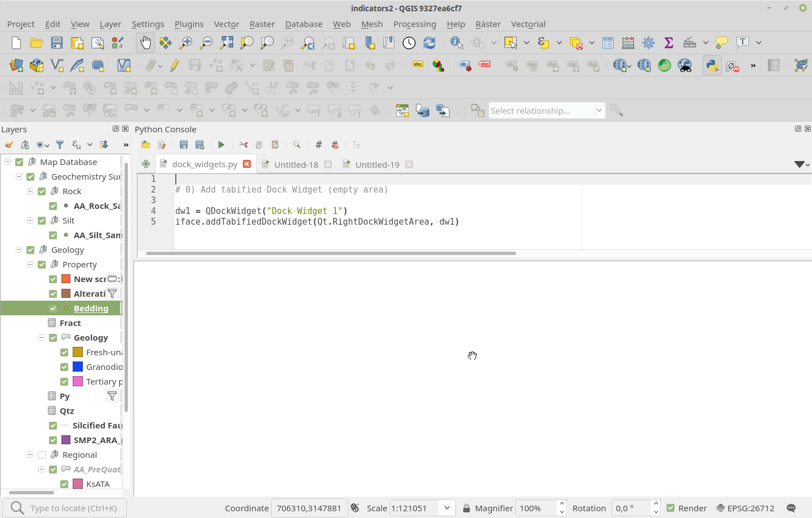The image size is (812, 518).
Task: Click the EPSG:26712 CRS button
Action: [745, 508]
